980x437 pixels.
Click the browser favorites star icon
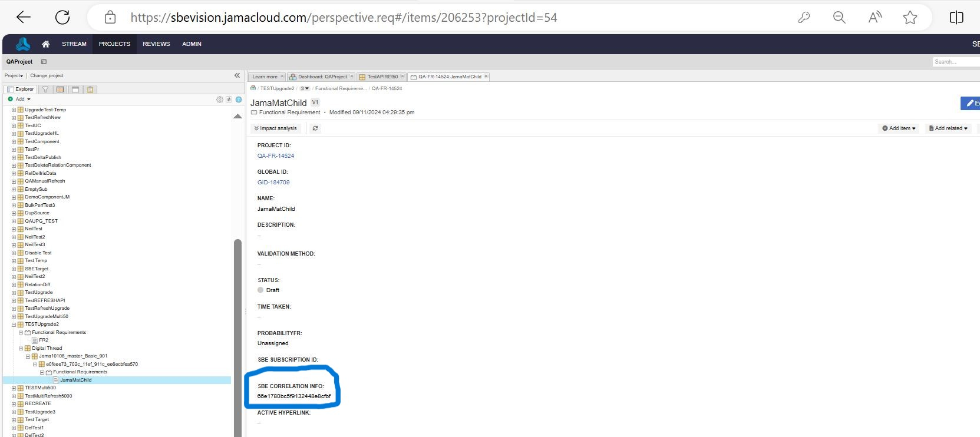(910, 18)
